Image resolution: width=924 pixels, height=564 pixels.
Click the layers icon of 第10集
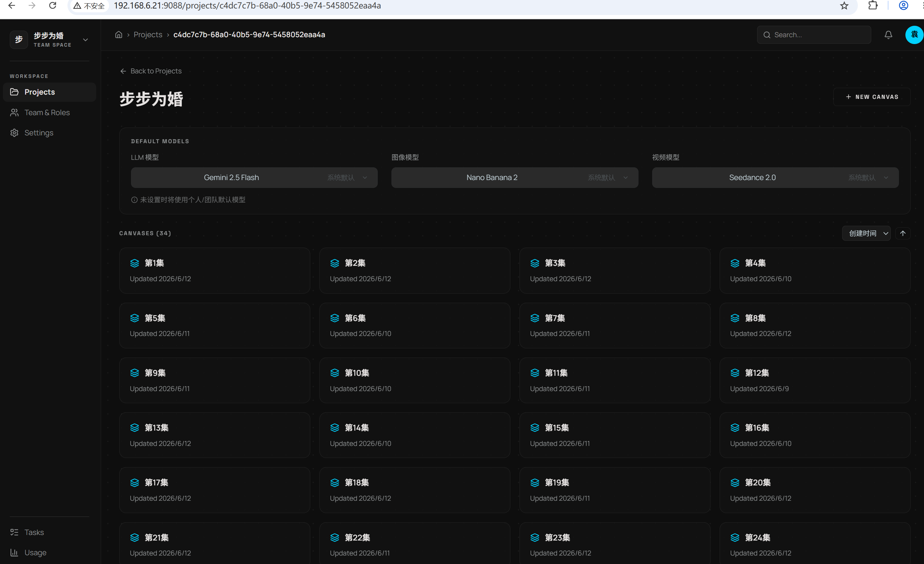pyautogui.click(x=334, y=373)
